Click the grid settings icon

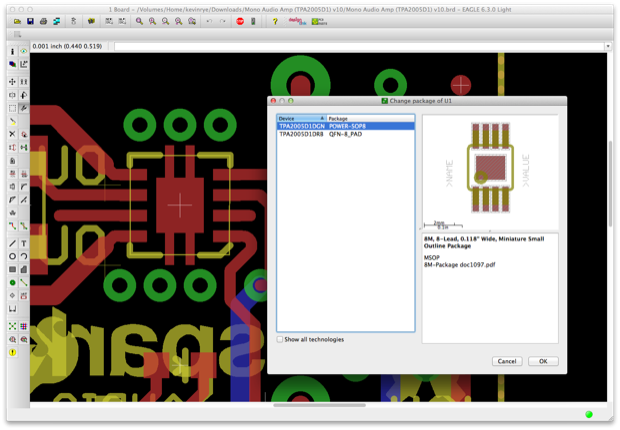(17, 34)
